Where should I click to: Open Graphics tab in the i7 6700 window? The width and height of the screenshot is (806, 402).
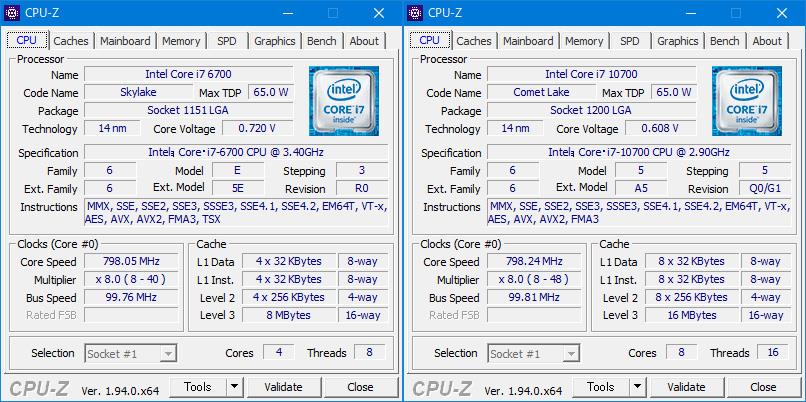point(274,41)
